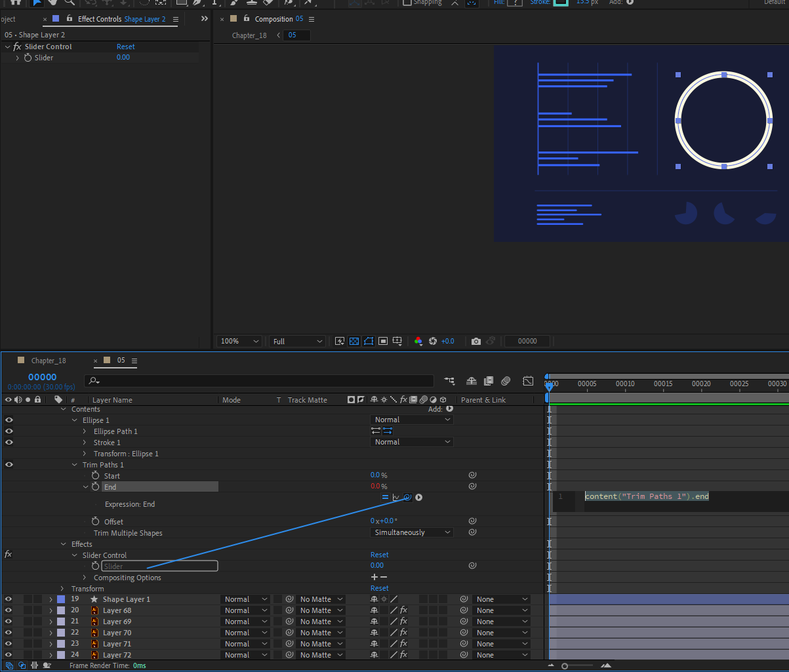Open the expression language menu arrow
This screenshot has width=789, height=672.
418,498
